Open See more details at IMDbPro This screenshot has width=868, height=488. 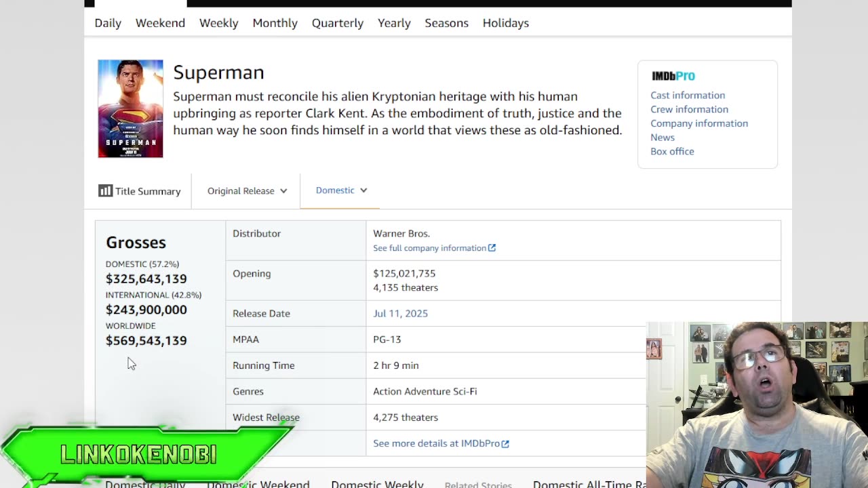(437, 443)
